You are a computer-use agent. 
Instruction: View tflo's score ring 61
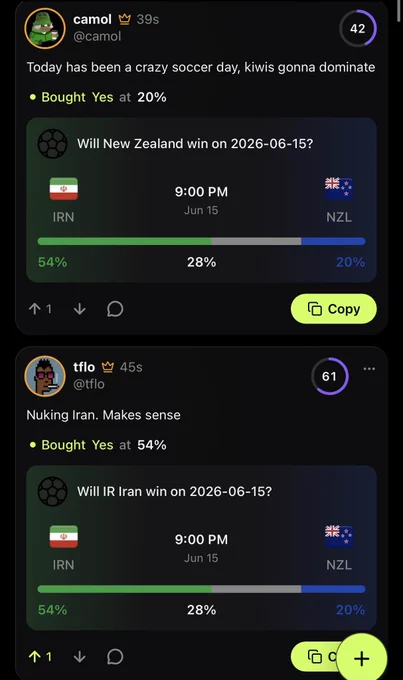coord(330,376)
